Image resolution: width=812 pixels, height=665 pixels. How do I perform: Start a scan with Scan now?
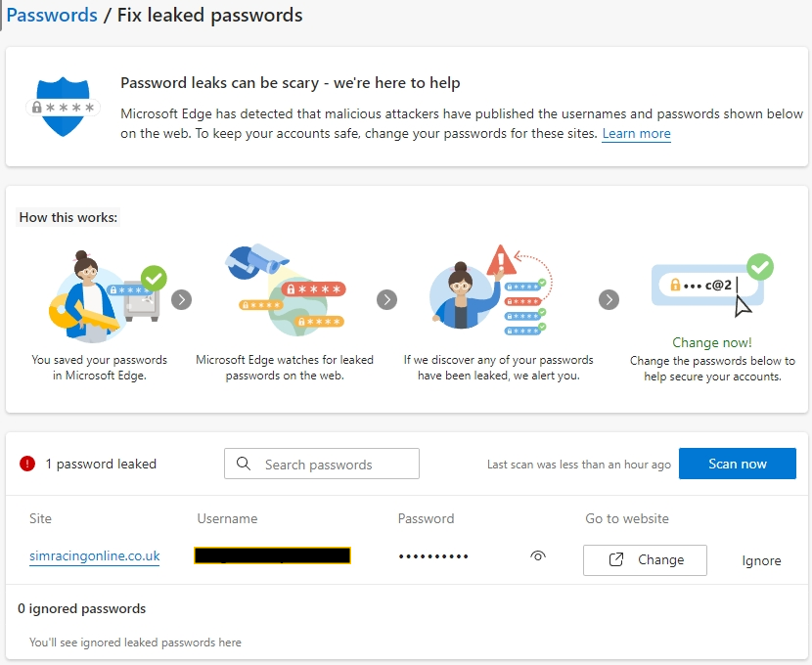pyautogui.click(x=738, y=464)
